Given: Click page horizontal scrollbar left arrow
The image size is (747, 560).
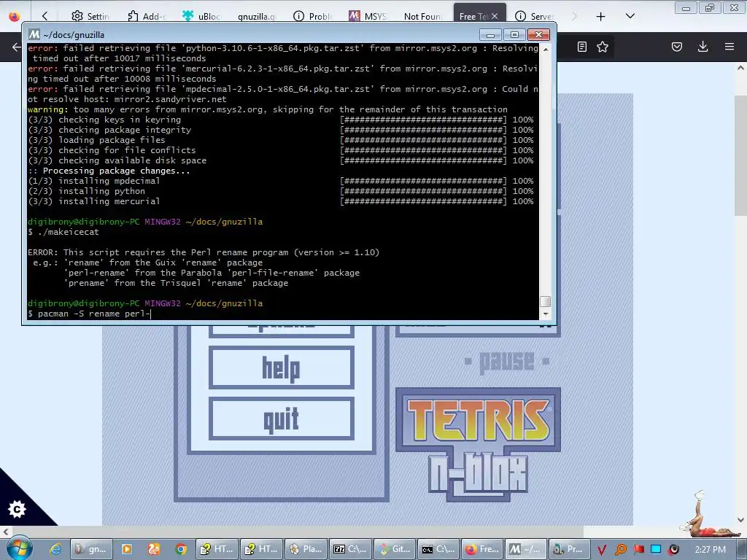Looking at the screenshot, I should tap(5, 532).
